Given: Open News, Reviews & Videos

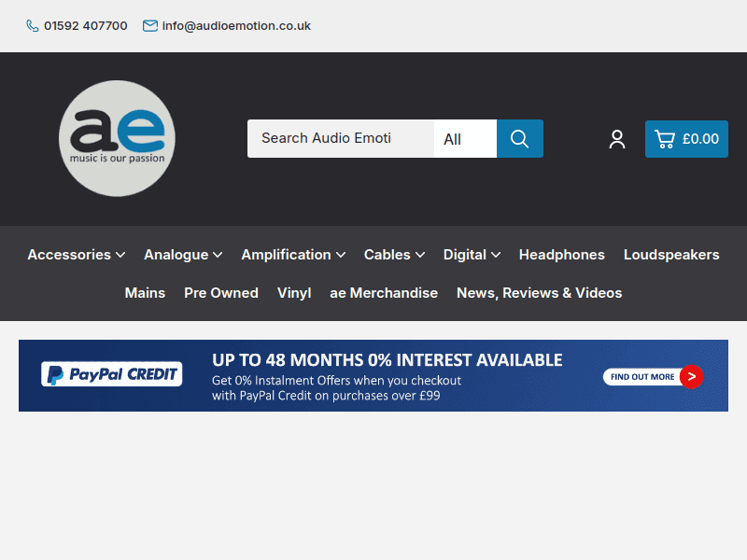Looking at the screenshot, I should (x=539, y=293).
